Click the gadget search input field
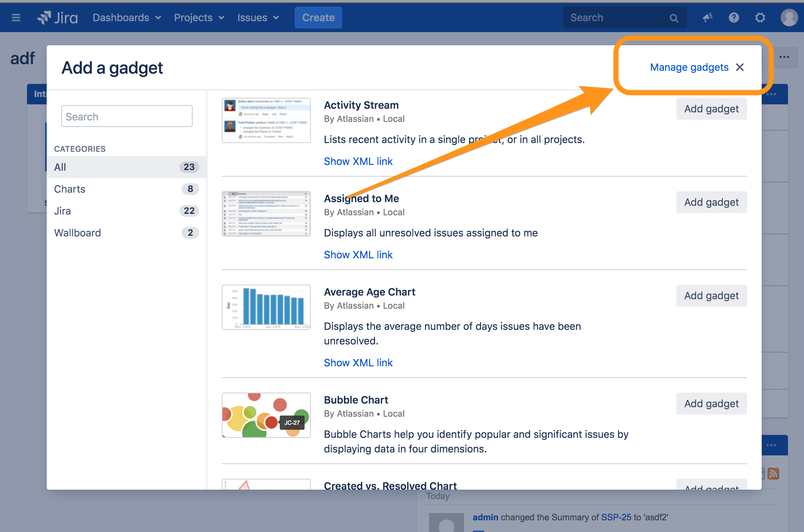 [x=127, y=116]
